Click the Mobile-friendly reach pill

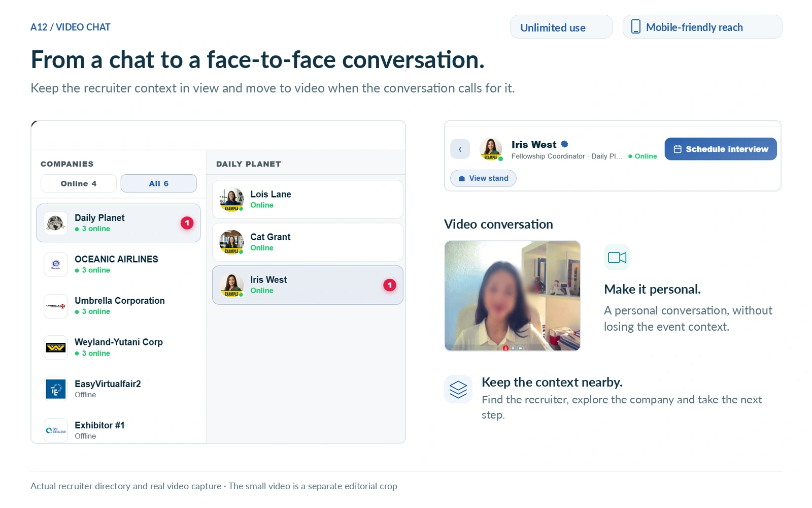coord(702,27)
